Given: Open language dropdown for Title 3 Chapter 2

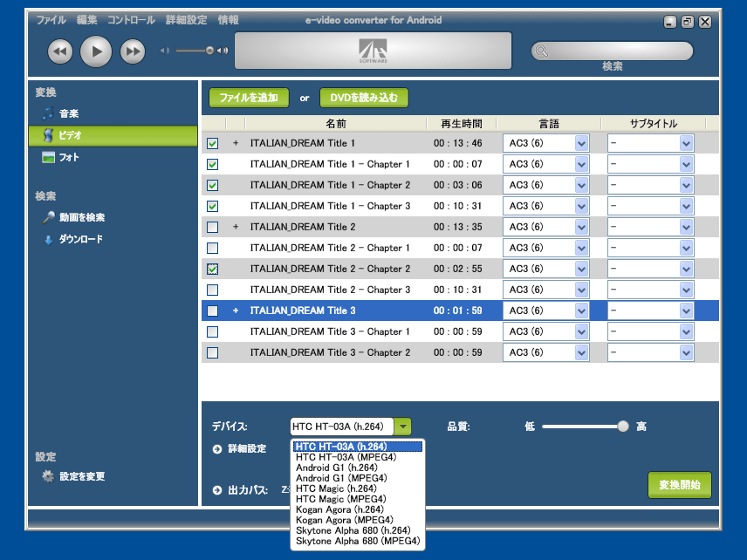Looking at the screenshot, I should pyautogui.click(x=581, y=353).
